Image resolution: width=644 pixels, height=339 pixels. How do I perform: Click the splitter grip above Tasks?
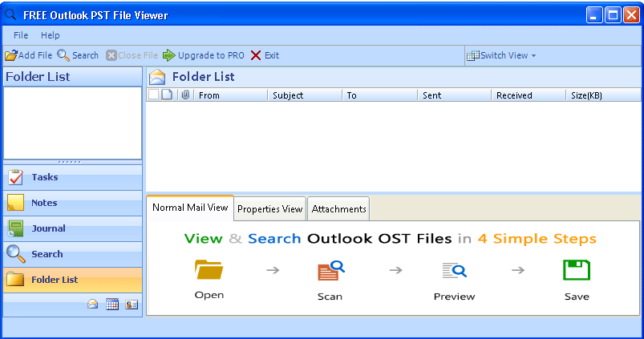[x=70, y=162]
